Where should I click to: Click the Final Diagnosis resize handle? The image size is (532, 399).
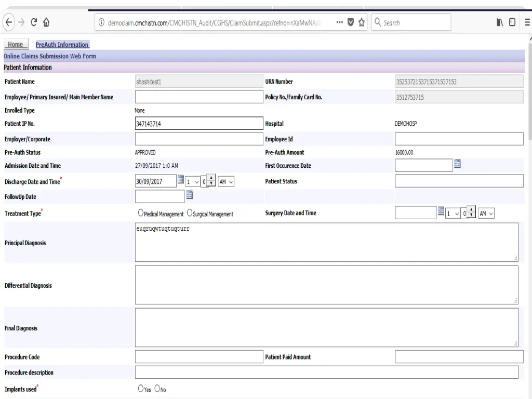tap(515, 344)
